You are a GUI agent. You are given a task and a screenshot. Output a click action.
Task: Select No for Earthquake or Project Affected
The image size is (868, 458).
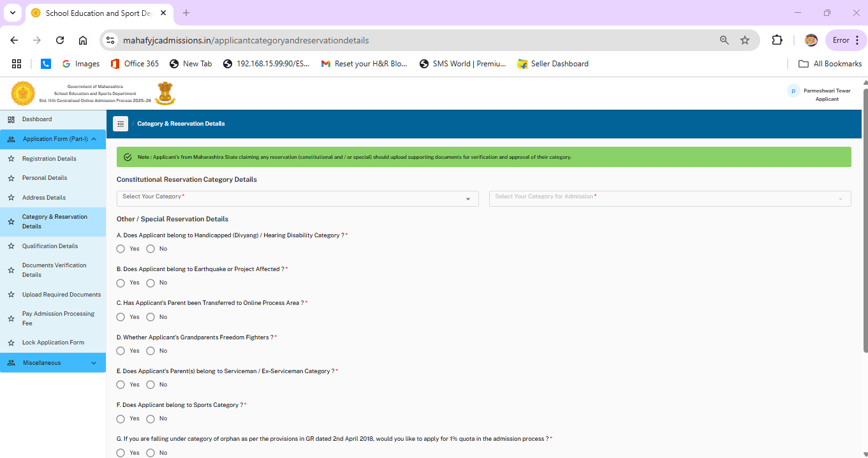(151, 283)
